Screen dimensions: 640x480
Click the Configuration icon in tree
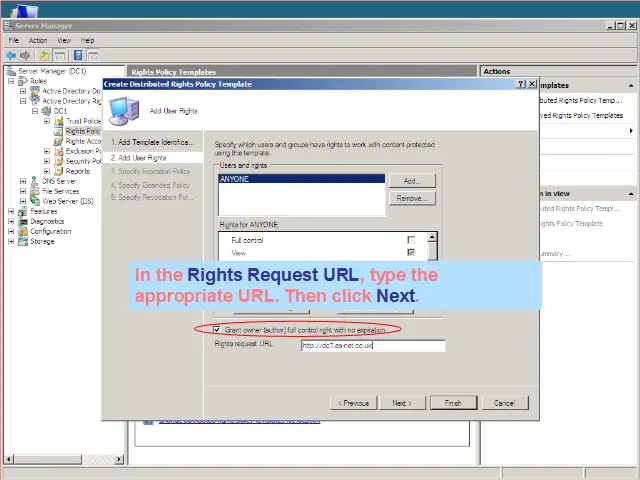[x=23, y=231]
